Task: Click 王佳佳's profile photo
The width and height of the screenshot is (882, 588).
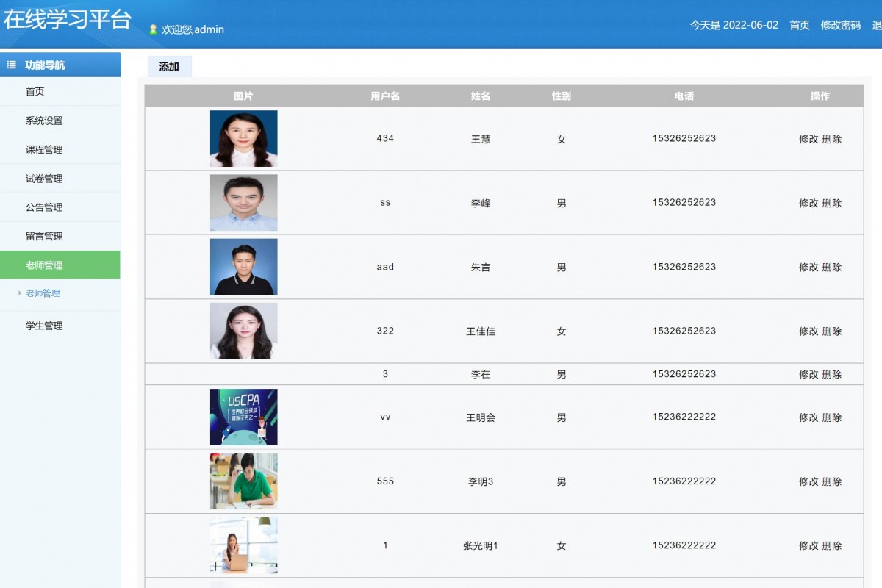Action: [x=243, y=330]
